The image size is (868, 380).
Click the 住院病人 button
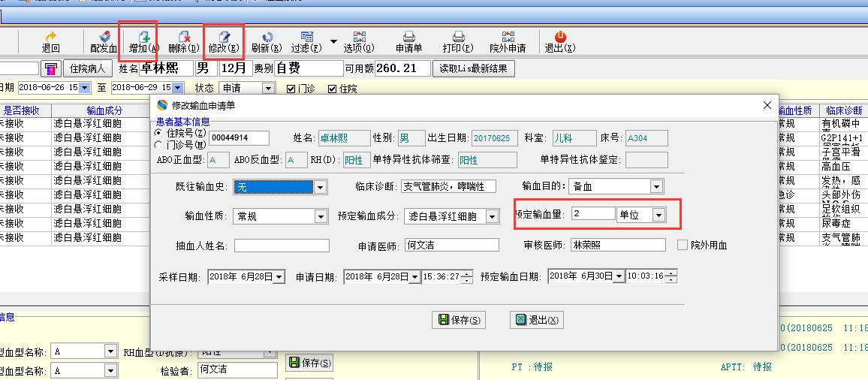pos(87,68)
